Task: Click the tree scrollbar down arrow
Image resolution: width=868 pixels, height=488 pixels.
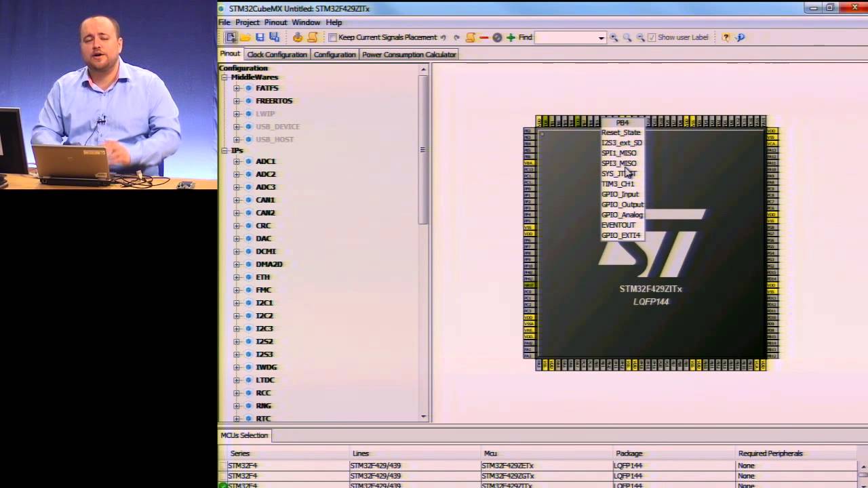Action: pyautogui.click(x=425, y=417)
